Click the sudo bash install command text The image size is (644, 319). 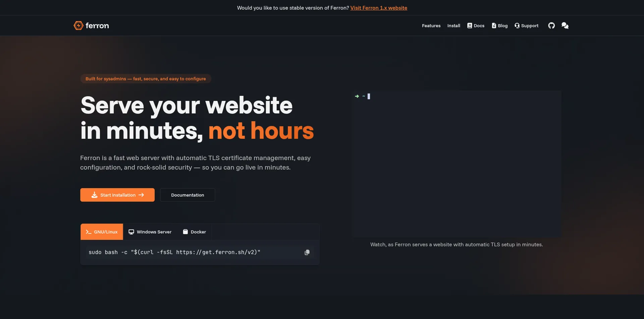174,252
